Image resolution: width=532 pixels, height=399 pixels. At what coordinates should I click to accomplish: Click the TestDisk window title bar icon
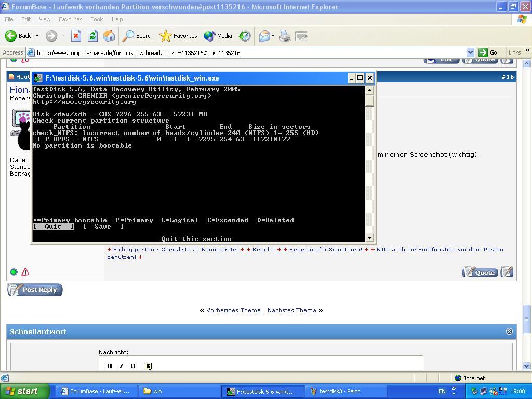click(38, 78)
